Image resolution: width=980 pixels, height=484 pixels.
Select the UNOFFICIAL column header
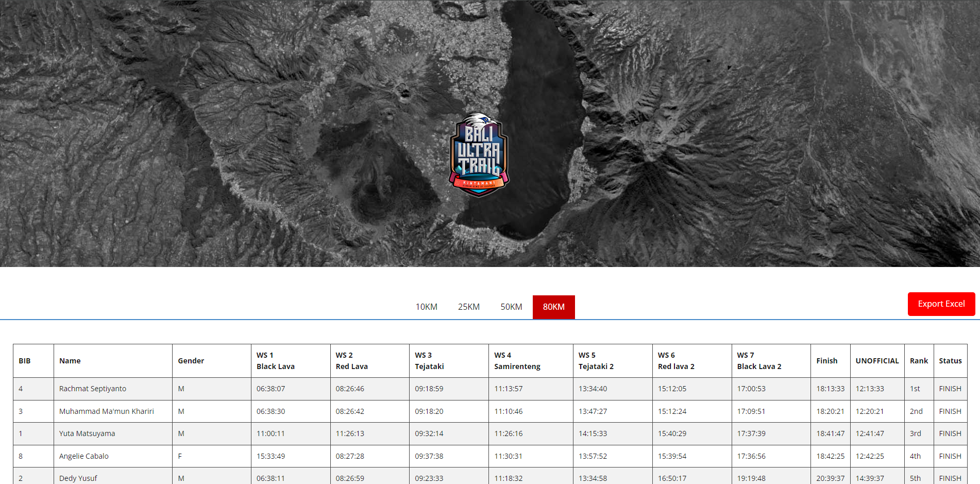coord(877,361)
